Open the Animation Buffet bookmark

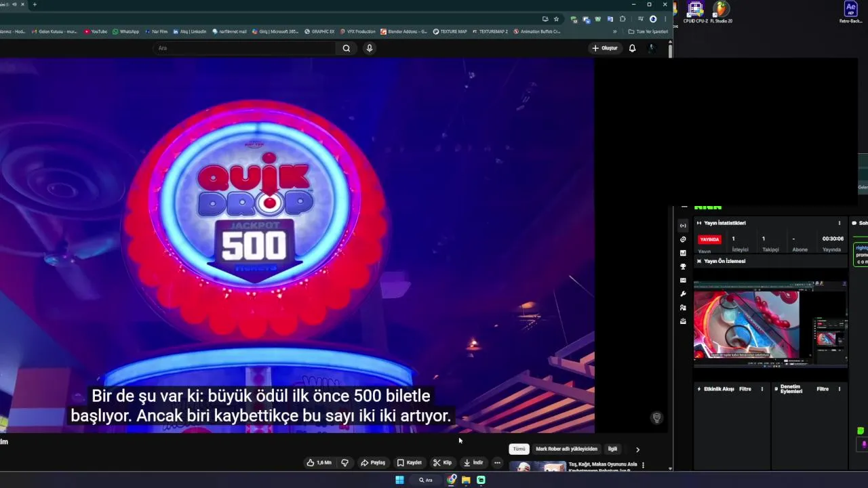(537, 31)
